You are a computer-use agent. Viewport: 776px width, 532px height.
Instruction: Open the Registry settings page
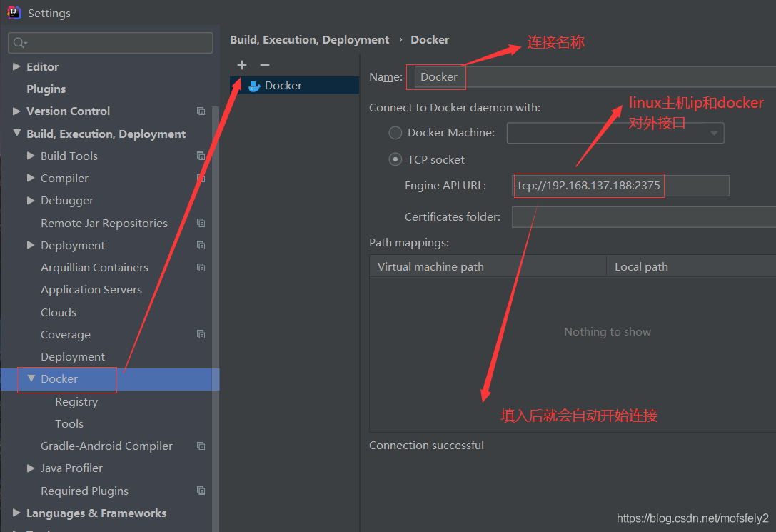point(76,401)
